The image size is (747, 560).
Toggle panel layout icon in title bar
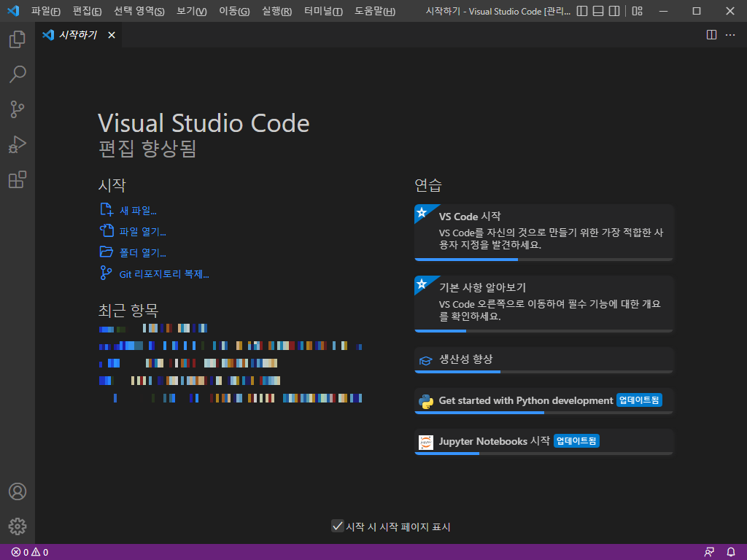(x=598, y=11)
